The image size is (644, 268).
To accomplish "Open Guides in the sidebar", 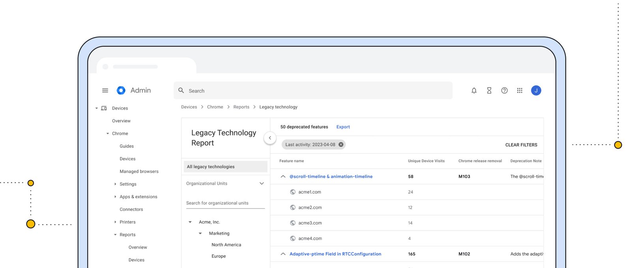I will coord(127,146).
